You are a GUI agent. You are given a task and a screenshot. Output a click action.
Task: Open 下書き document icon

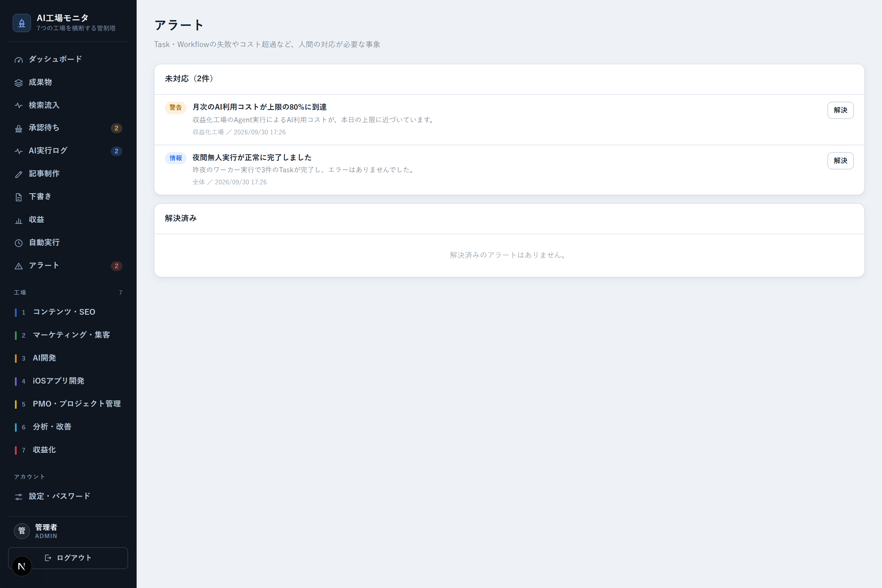[18, 197]
